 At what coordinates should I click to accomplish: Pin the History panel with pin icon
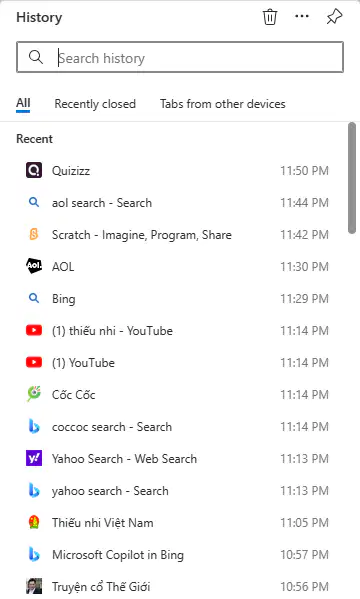click(334, 17)
